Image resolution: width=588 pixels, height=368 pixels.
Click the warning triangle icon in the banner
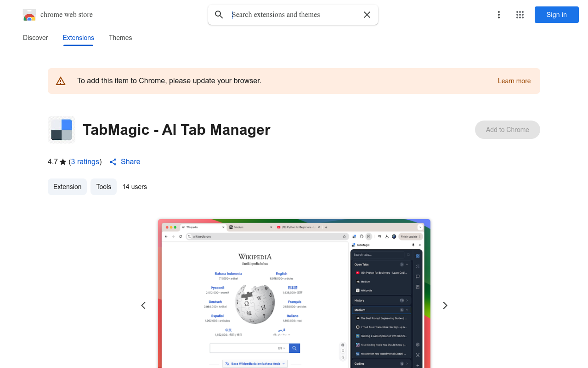[x=61, y=81]
